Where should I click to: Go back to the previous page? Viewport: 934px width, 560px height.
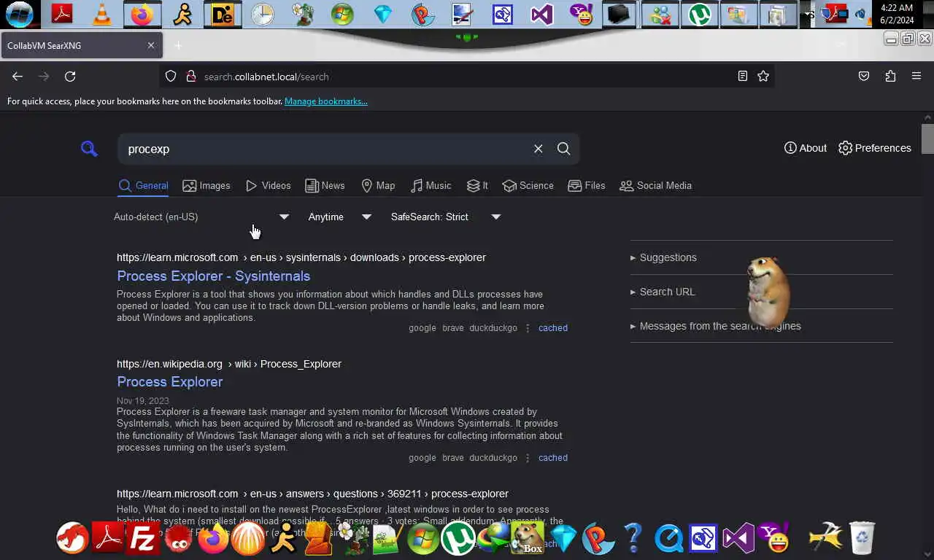pos(18,76)
